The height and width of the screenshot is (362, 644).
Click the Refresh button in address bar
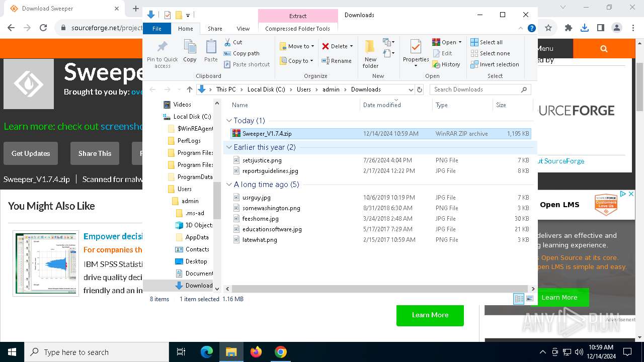coord(420,89)
